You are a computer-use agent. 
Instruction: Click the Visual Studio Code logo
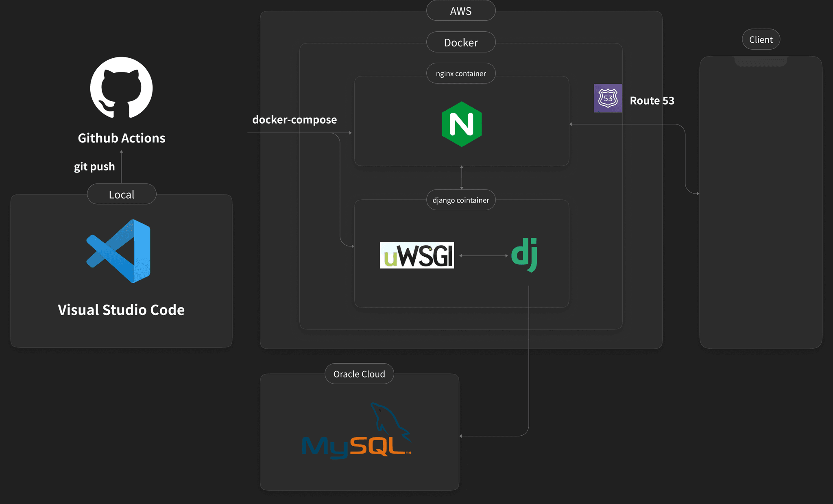pos(118,251)
